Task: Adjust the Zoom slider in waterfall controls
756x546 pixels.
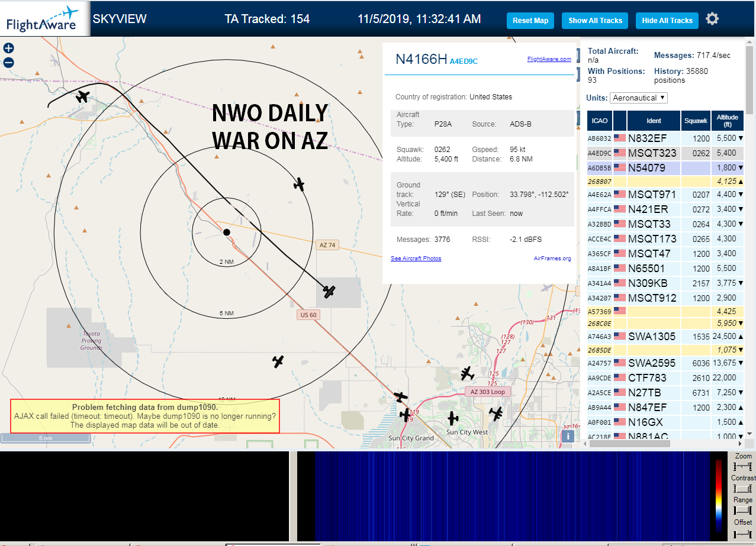Action: 742,467
